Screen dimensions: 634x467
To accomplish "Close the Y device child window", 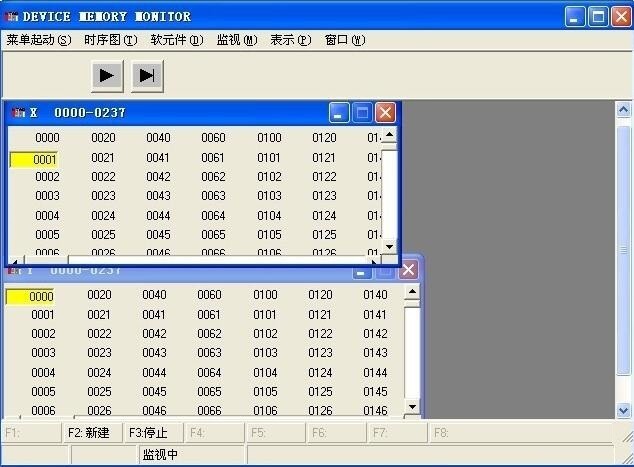I will (x=408, y=270).
